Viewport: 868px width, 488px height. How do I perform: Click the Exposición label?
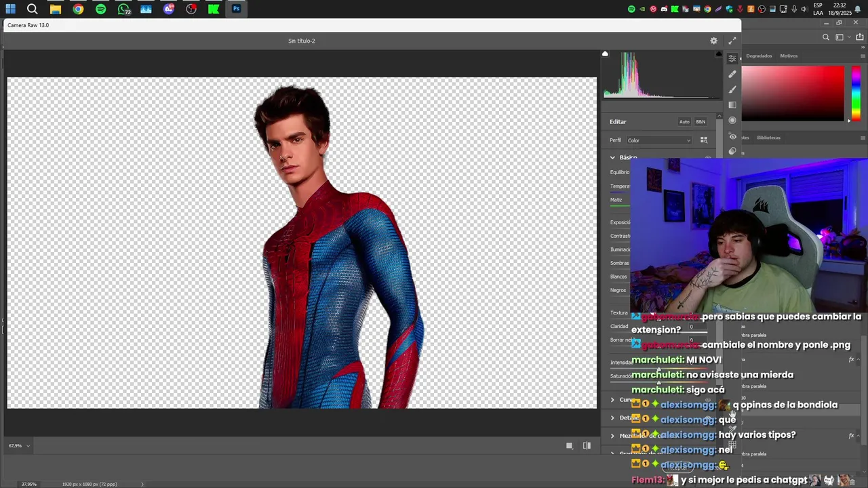[620, 222]
